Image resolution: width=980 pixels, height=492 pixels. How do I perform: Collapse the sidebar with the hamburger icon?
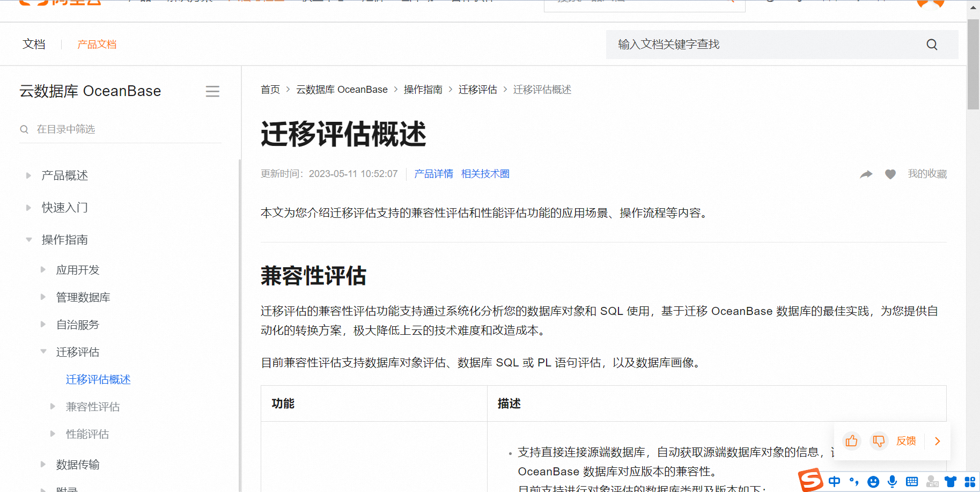click(x=212, y=91)
